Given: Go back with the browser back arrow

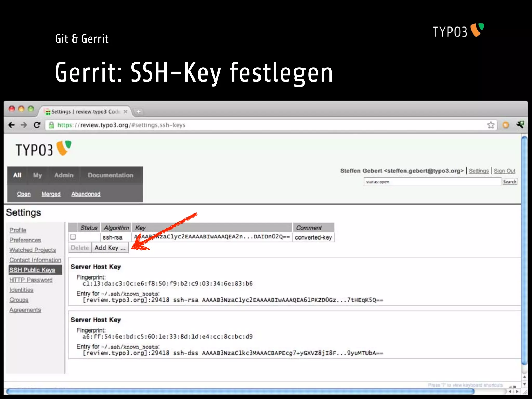Looking at the screenshot, I should point(11,125).
